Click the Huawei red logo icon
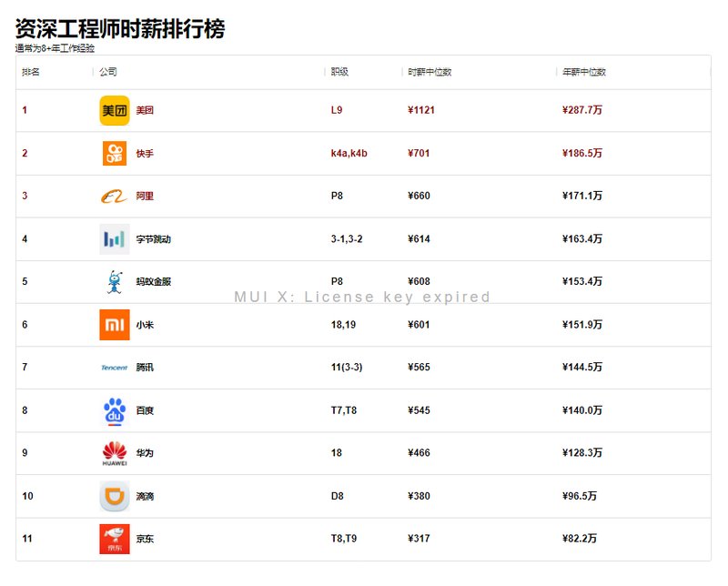728x586 pixels. pos(115,453)
